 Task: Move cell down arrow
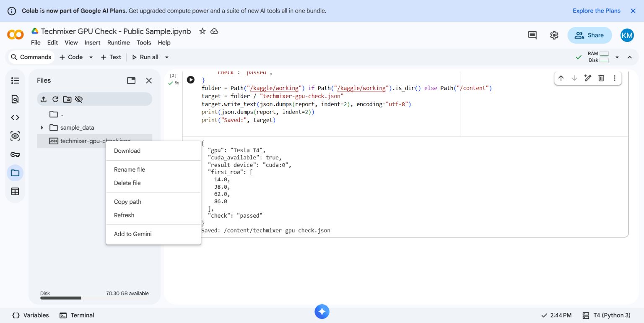coord(574,78)
